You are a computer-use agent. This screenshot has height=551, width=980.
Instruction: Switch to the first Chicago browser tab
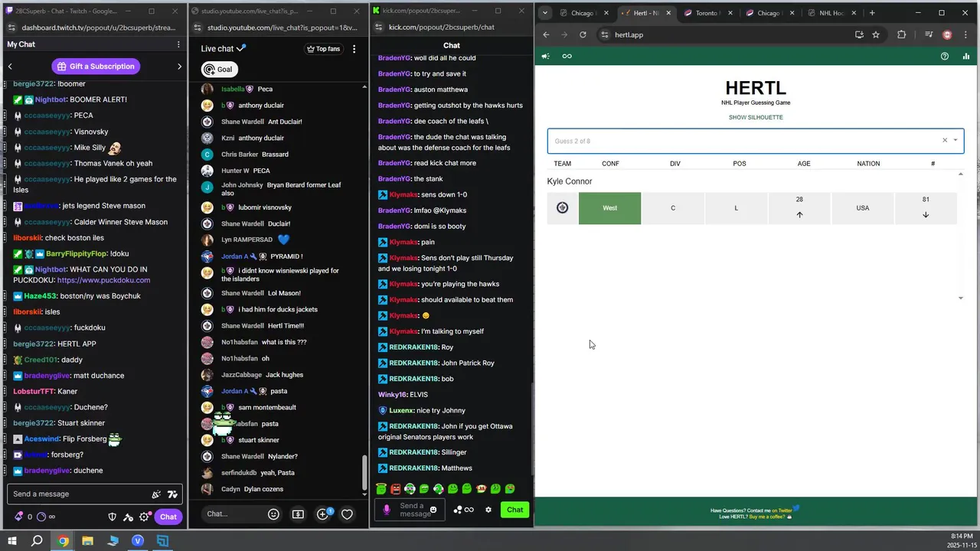point(584,13)
